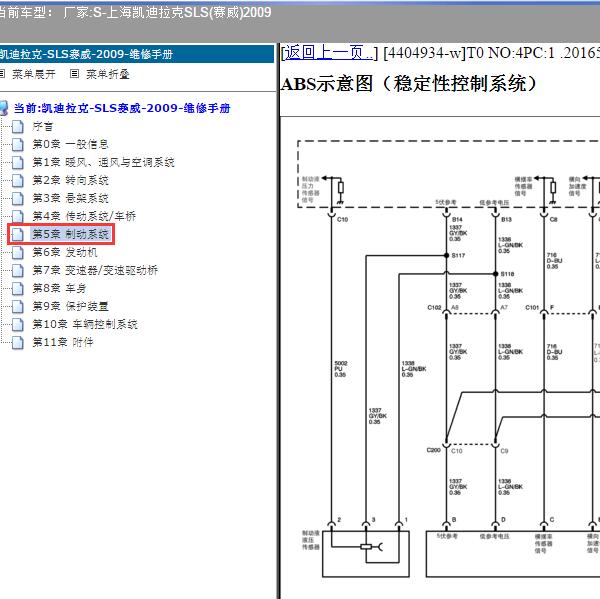Click connector label C200 in the diagram

pos(434,450)
